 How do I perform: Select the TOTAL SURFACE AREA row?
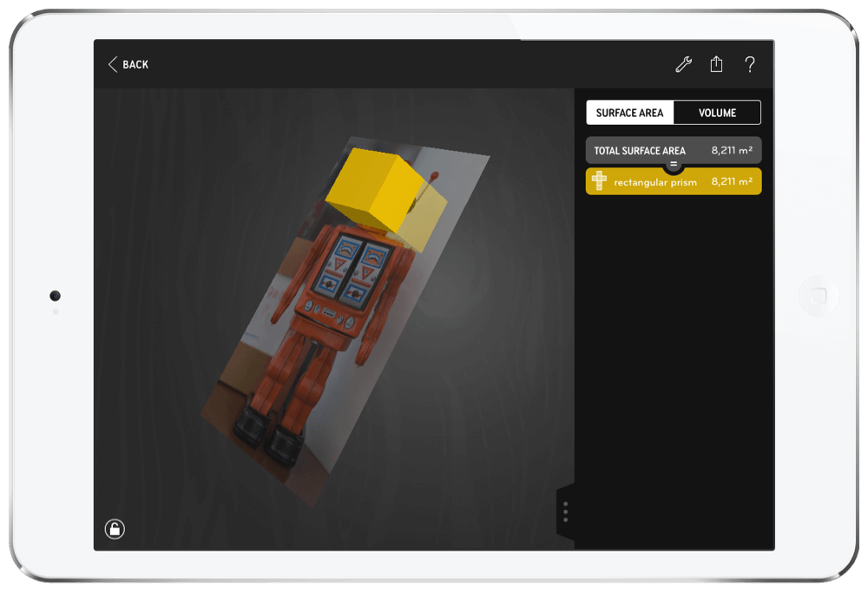[674, 150]
